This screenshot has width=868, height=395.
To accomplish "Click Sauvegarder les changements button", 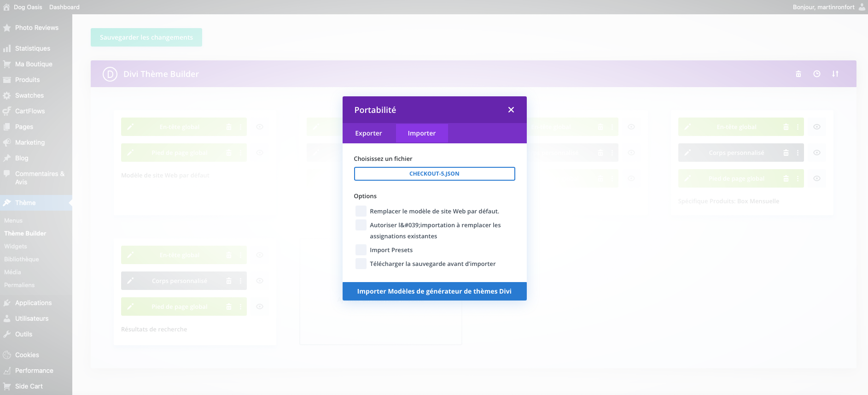I will pyautogui.click(x=146, y=37).
